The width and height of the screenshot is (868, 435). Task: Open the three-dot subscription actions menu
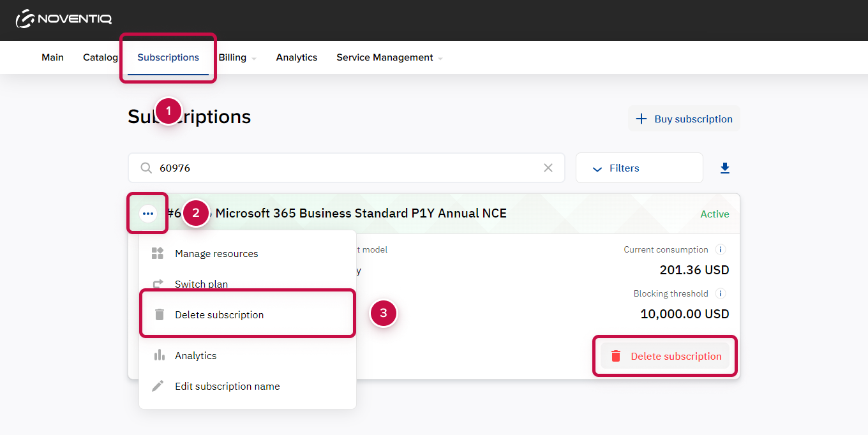[x=148, y=214]
